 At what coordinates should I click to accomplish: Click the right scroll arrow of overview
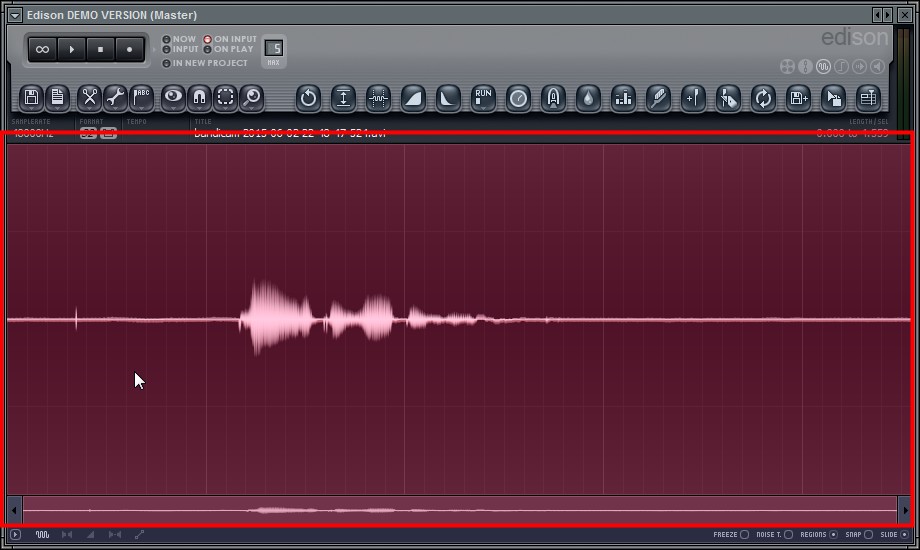[905, 510]
